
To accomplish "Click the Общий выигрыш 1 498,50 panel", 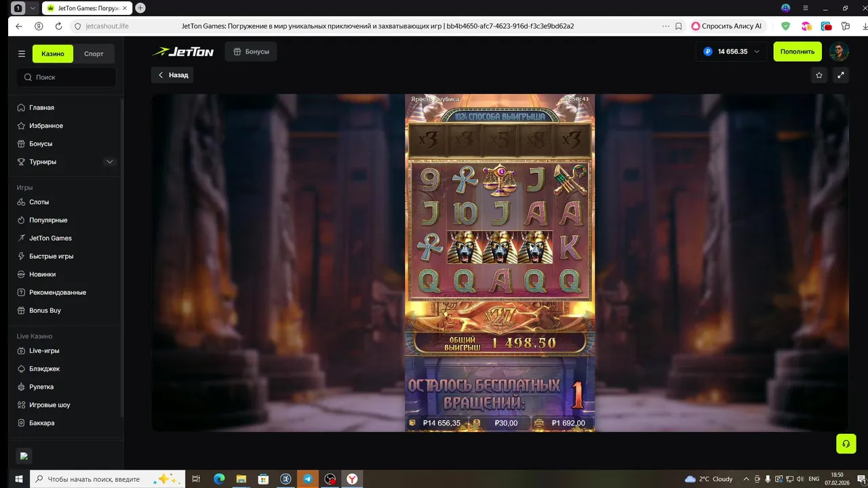I will (500, 343).
